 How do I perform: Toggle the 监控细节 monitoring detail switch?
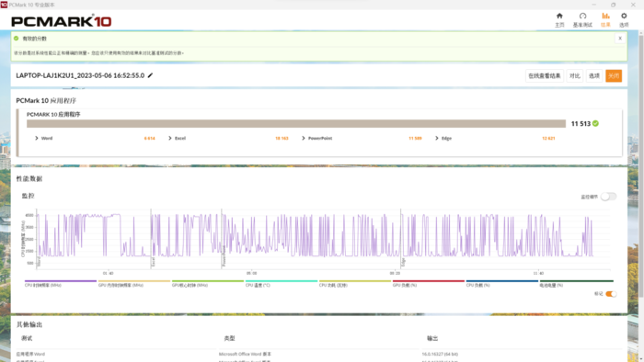click(x=608, y=197)
